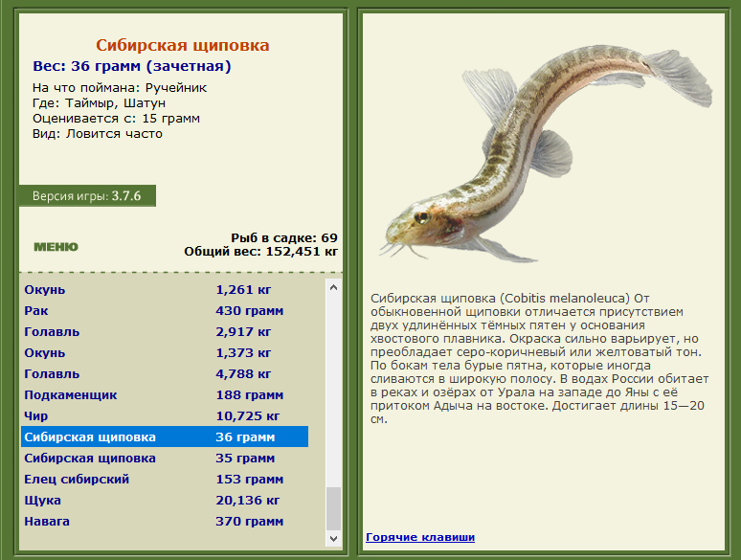Image resolution: width=741 pixels, height=560 pixels.
Task: Select the Навага 370 грамм row
Action: pyautogui.click(x=165, y=521)
